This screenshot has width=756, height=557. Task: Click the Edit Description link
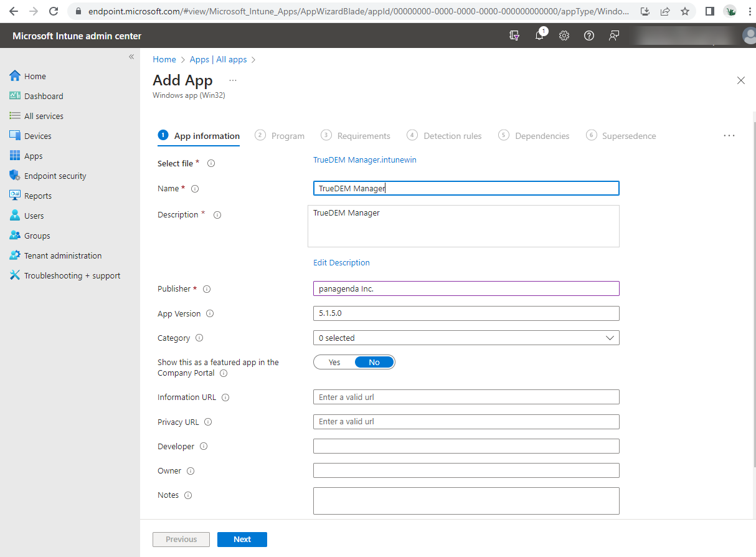[341, 263]
